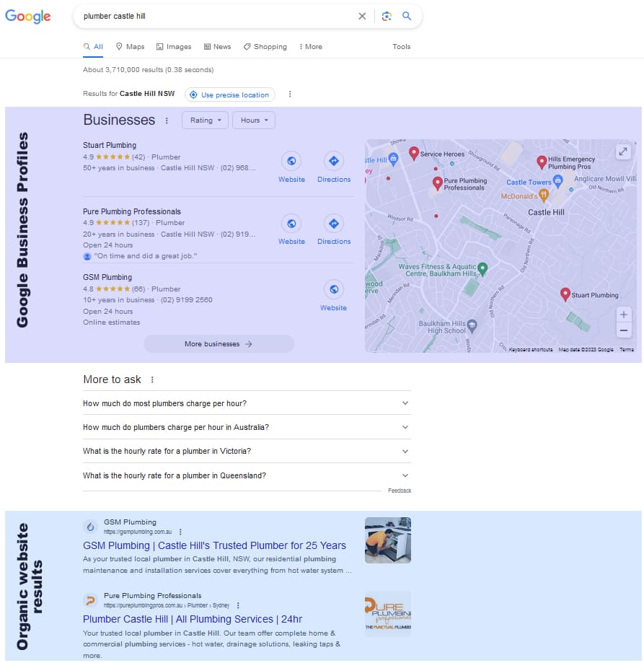The width and height of the screenshot is (644, 663).
Task: Click the More businesses button
Action: [x=219, y=344]
